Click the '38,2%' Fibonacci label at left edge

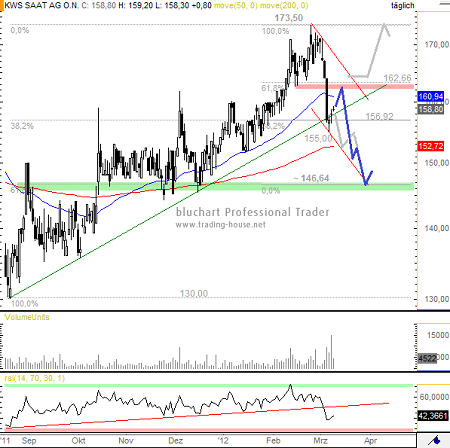22,126
